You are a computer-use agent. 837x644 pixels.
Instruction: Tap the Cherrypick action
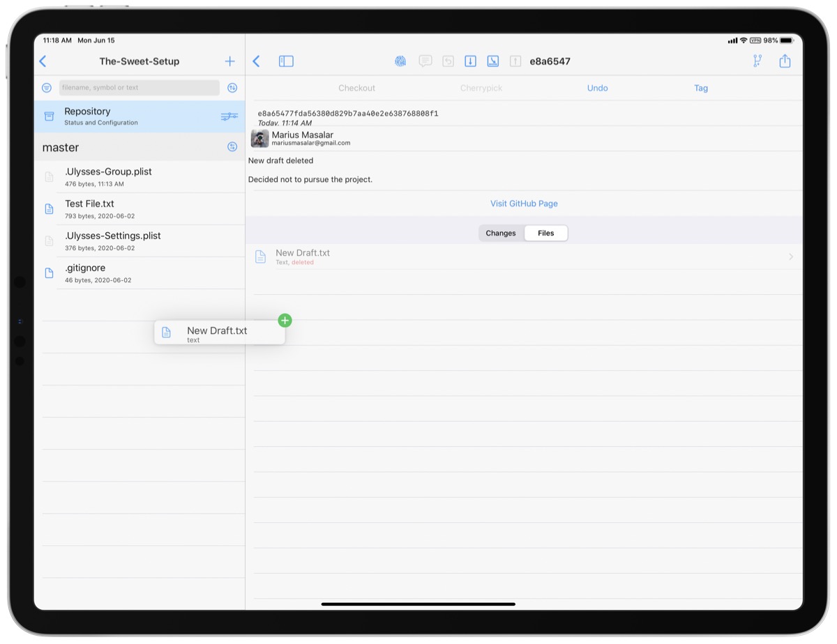tap(481, 88)
